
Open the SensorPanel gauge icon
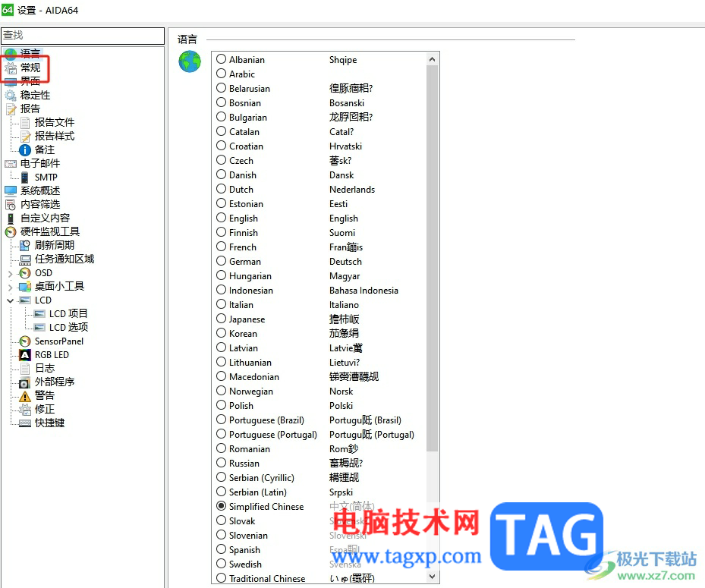click(25, 341)
